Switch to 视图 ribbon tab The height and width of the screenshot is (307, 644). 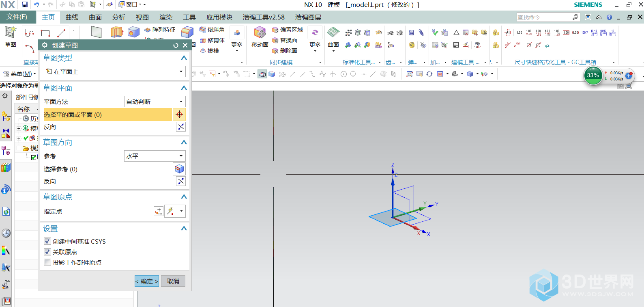click(142, 17)
